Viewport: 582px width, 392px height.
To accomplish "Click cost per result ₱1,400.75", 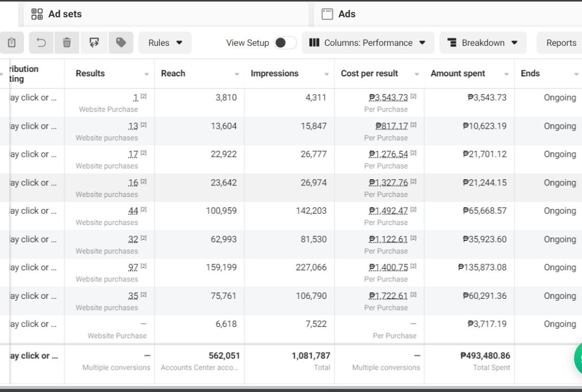I will (388, 268).
